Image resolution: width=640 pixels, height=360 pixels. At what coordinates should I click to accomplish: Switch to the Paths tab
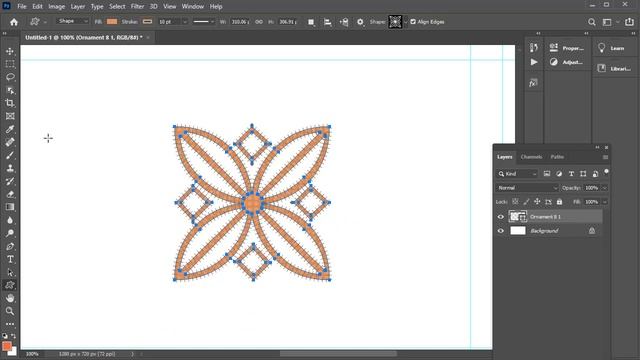(x=557, y=157)
